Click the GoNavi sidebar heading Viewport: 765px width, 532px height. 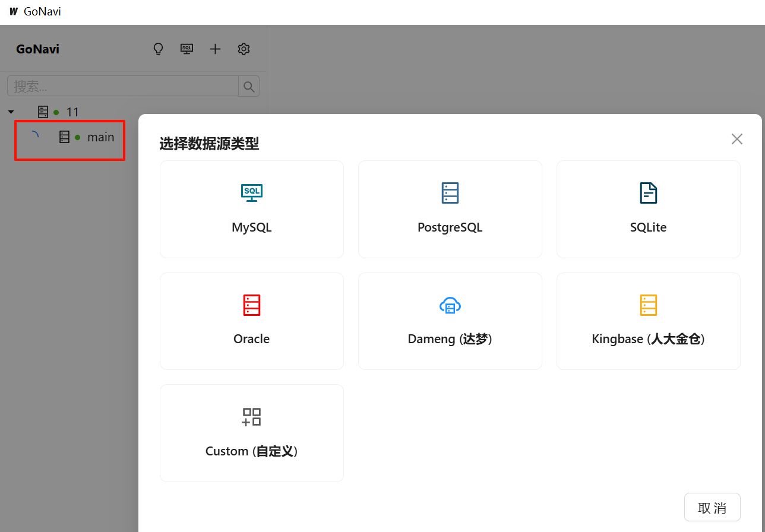point(37,49)
